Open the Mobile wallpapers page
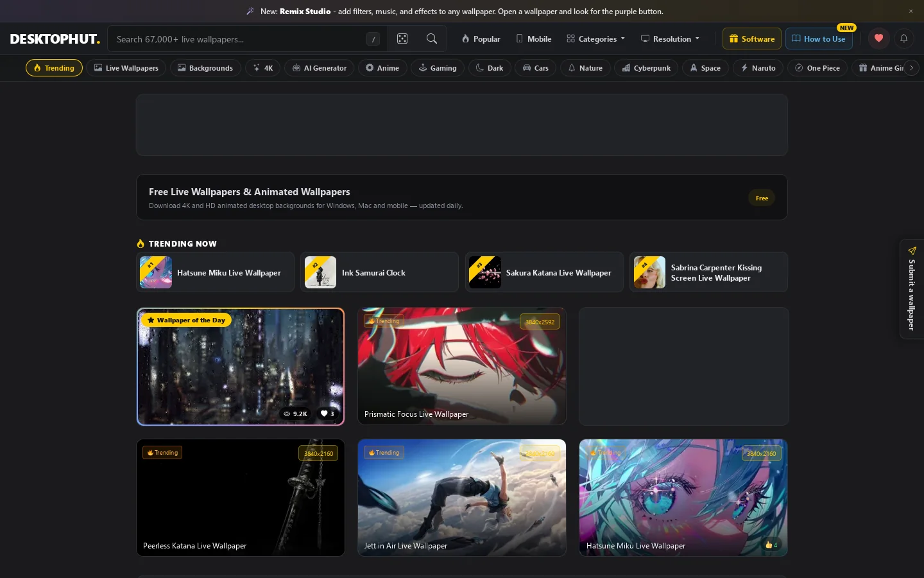 point(534,39)
